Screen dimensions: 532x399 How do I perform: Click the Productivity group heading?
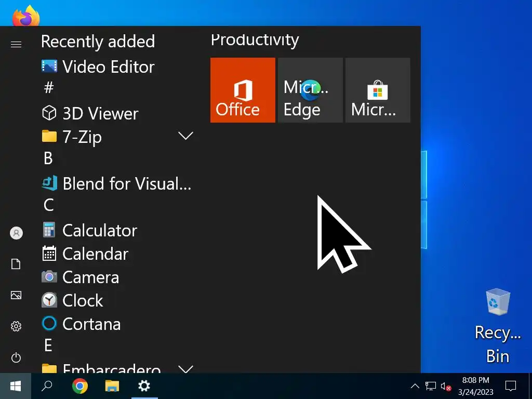255,40
